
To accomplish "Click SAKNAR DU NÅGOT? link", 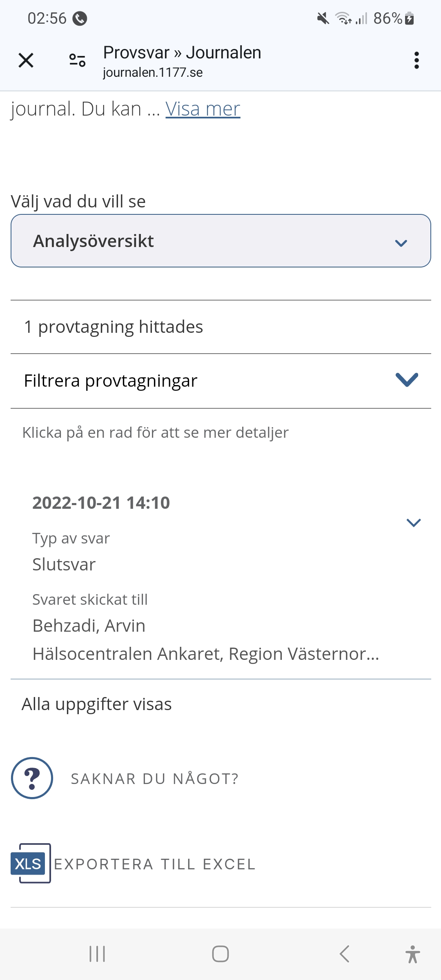I will pyautogui.click(x=154, y=779).
